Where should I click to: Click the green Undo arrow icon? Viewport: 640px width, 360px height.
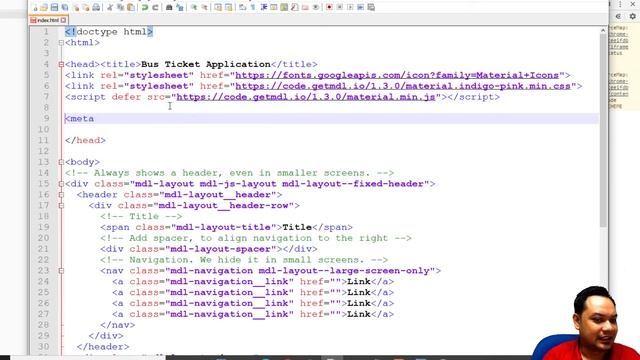point(144,7)
